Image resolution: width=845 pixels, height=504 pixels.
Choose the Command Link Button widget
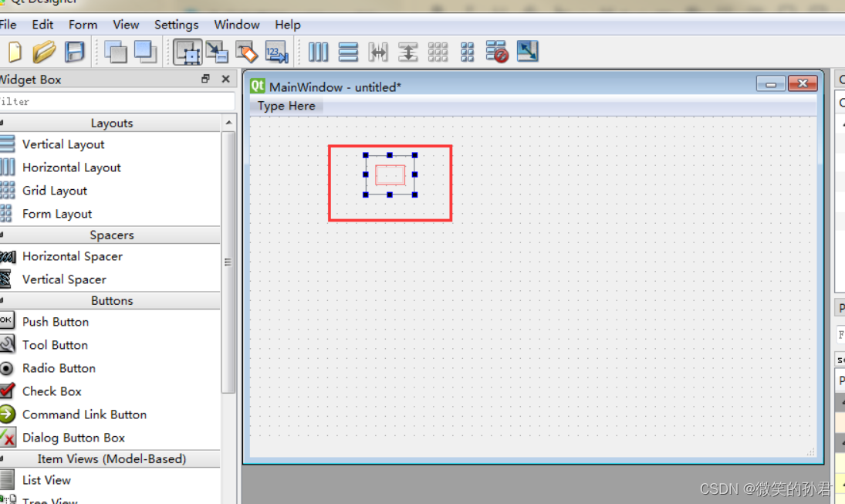(84, 414)
